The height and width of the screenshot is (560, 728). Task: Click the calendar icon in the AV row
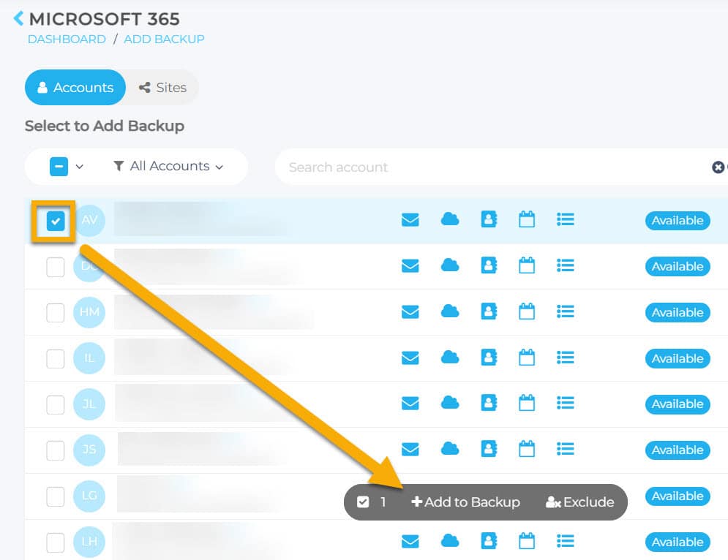point(527,219)
